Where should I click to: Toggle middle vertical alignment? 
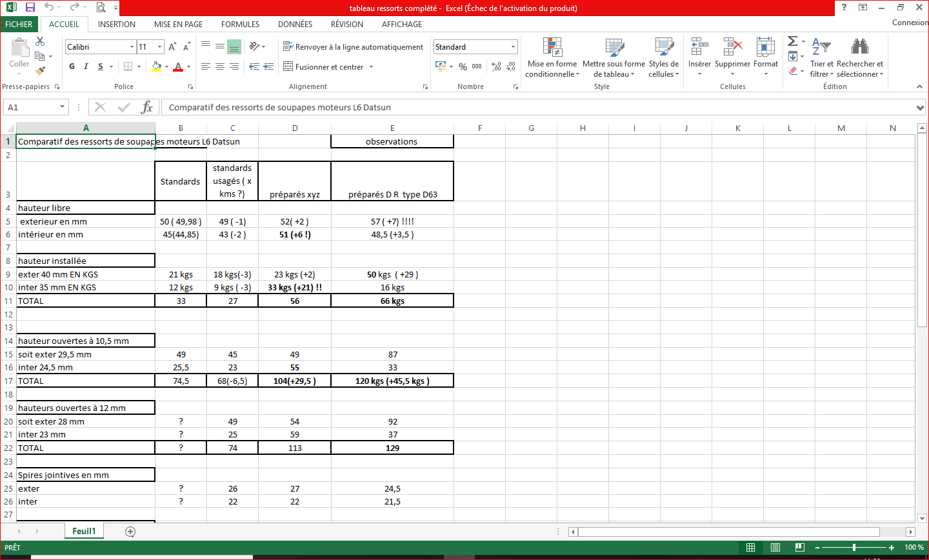(220, 46)
